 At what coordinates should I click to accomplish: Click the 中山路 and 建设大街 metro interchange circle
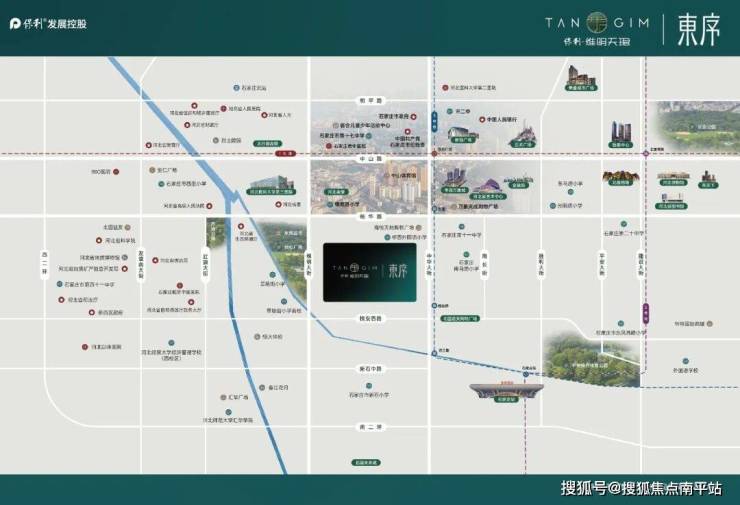645,153
